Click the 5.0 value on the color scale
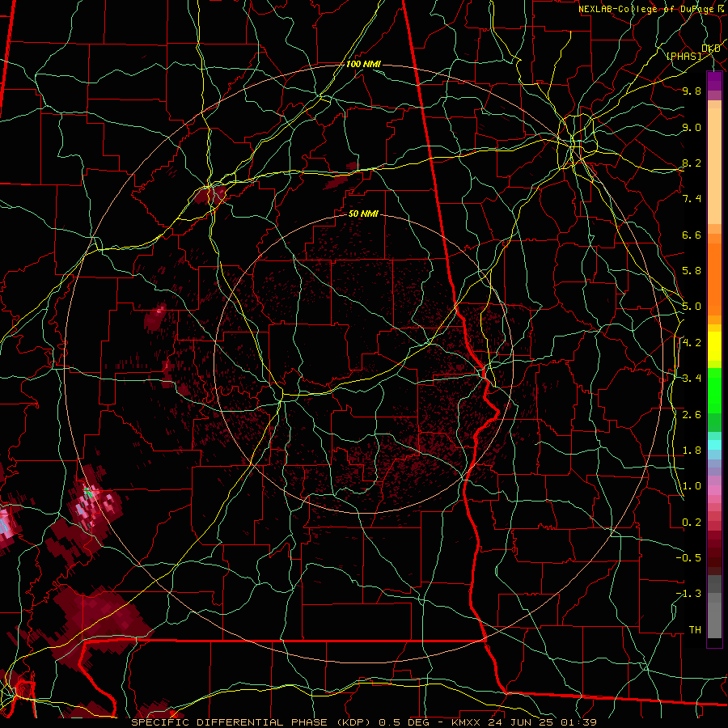Viewport: 728px width, 728px height. (692, 307)
